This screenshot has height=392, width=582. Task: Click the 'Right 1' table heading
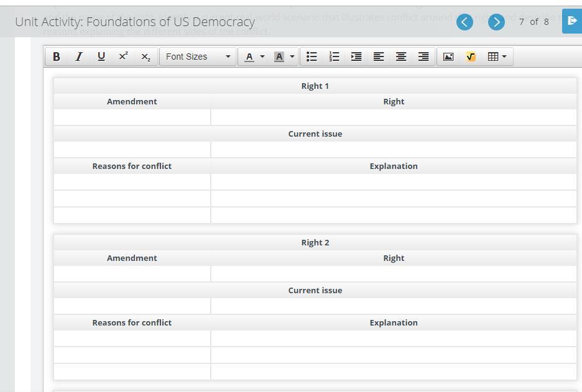point(315,86)
